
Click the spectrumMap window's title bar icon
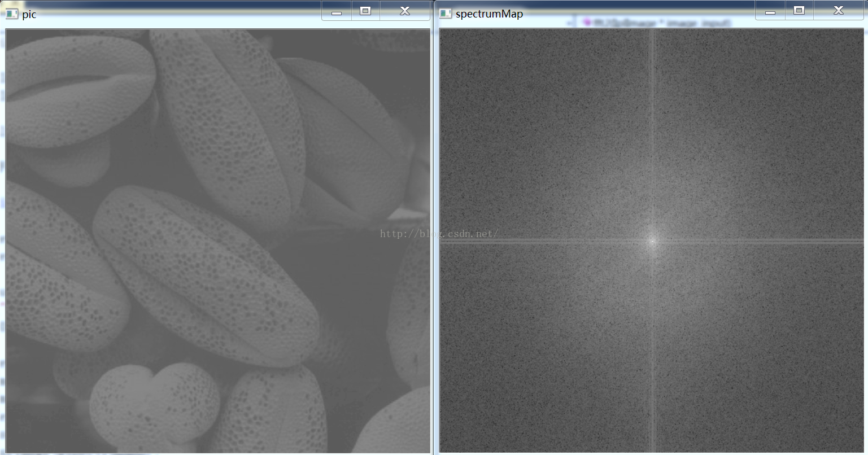tap(446, 14)
